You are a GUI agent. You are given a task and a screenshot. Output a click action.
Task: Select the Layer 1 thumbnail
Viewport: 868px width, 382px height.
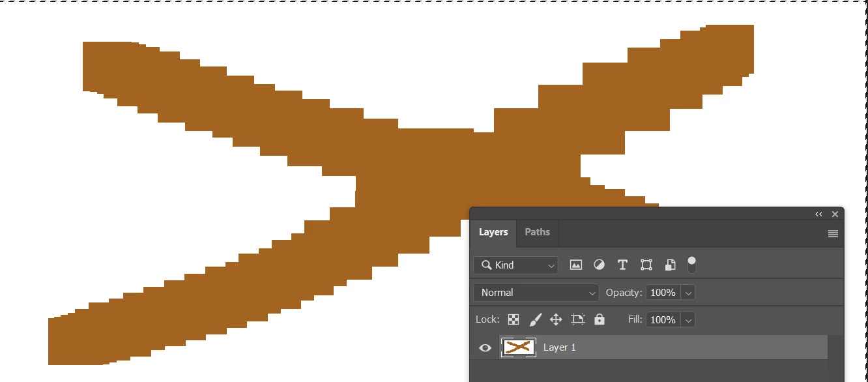[519, 347]
